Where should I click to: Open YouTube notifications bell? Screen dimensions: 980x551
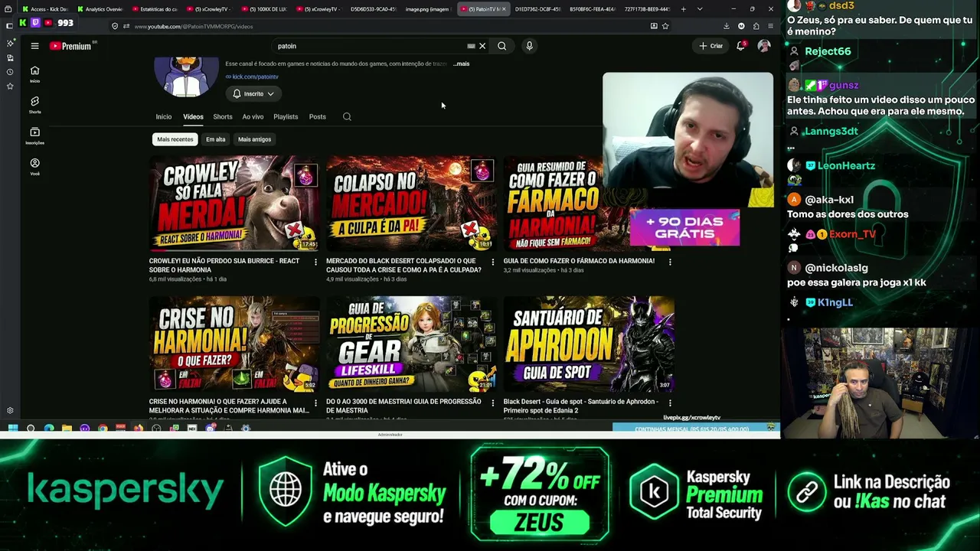(740, 46)
